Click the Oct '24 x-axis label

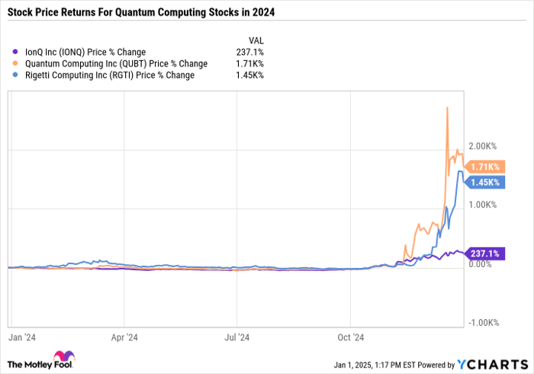point(350,337)
